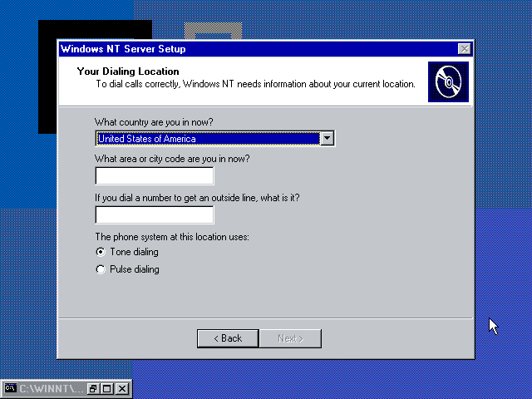532x399 pixels.
Task: Click the command prompt icon on minimized window
Action: [x=11, y=388]
